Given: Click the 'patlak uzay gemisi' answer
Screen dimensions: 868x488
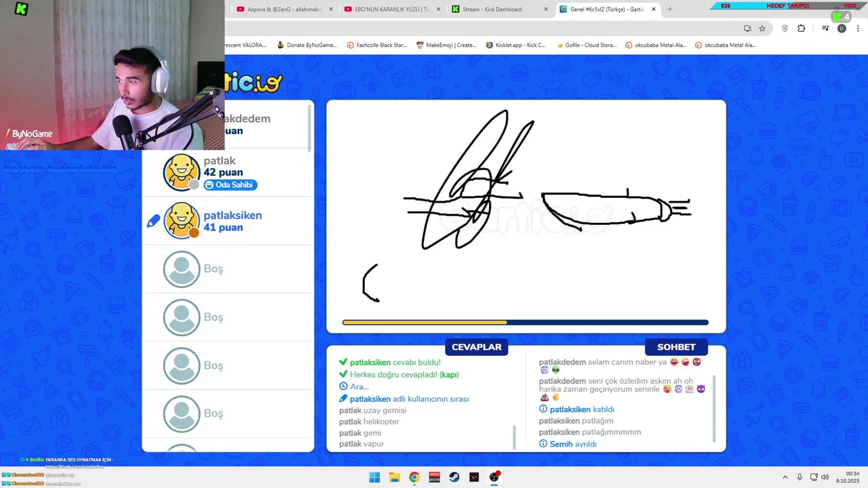Looking at the screenshot, I should (x=372, y=411).
